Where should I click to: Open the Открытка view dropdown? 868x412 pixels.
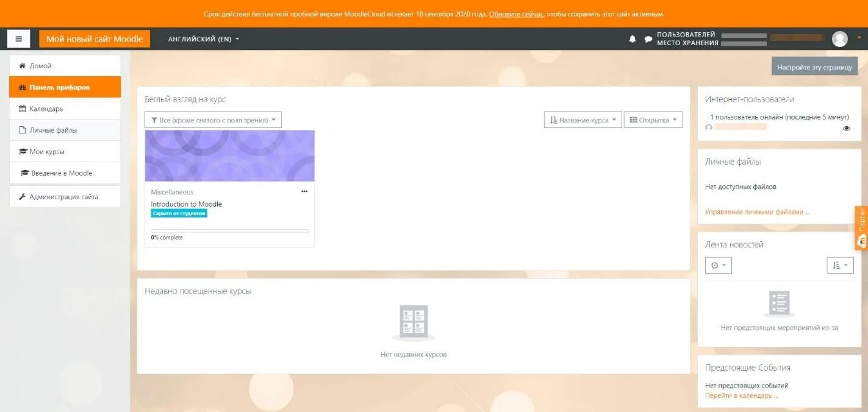point(653,120)
